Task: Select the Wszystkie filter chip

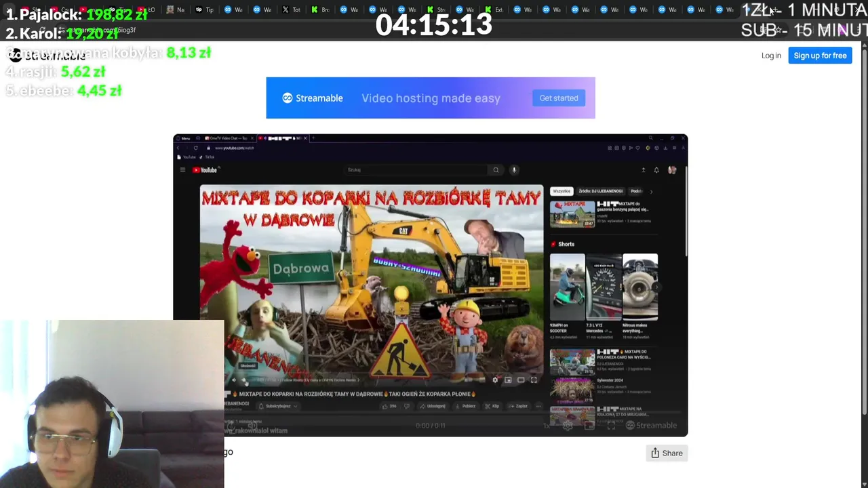Action: 561,191
